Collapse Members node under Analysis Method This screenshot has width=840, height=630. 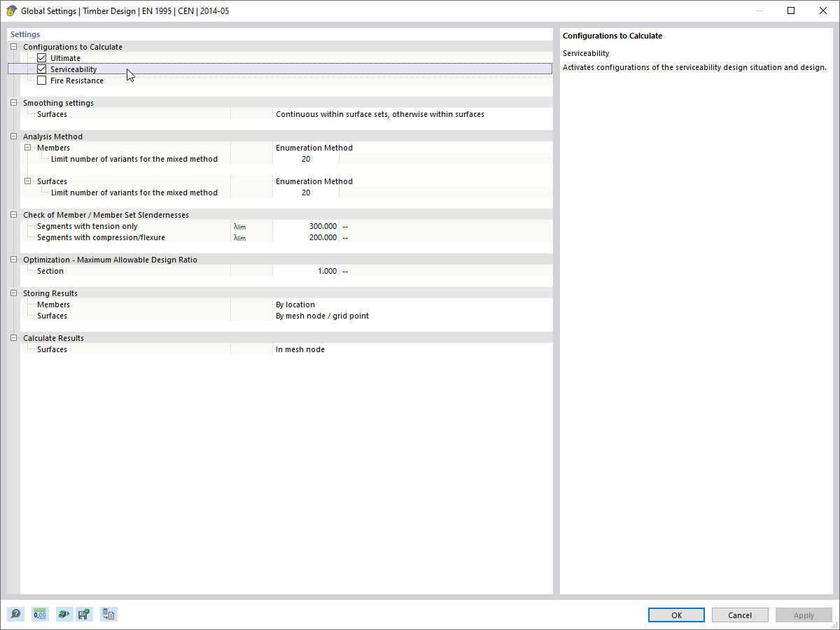click(27, 148)
